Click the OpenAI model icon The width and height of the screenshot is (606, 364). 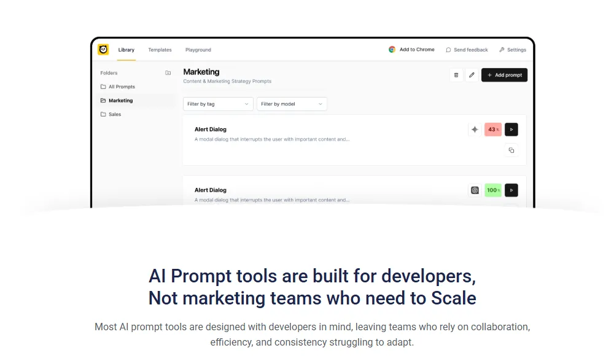[x=475, y=190]
